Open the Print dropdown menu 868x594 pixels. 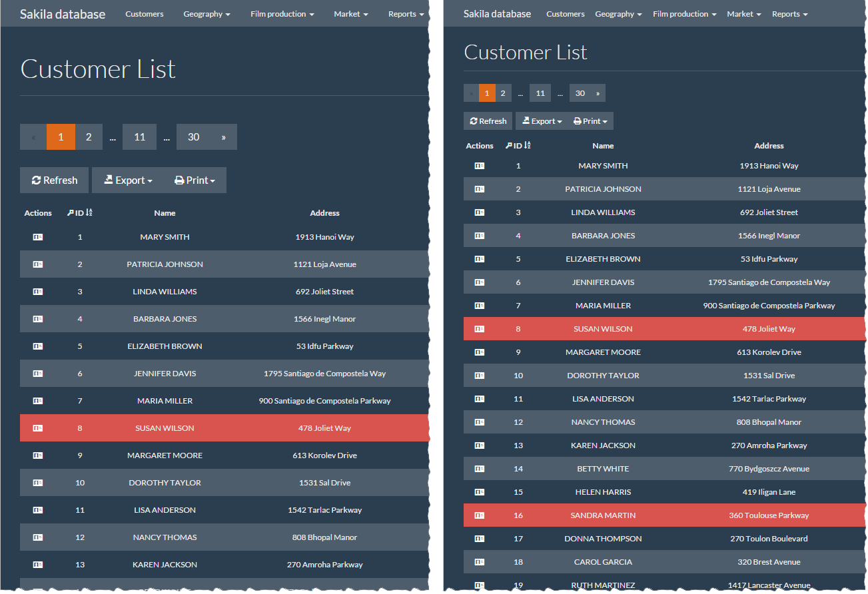[195, 180]
